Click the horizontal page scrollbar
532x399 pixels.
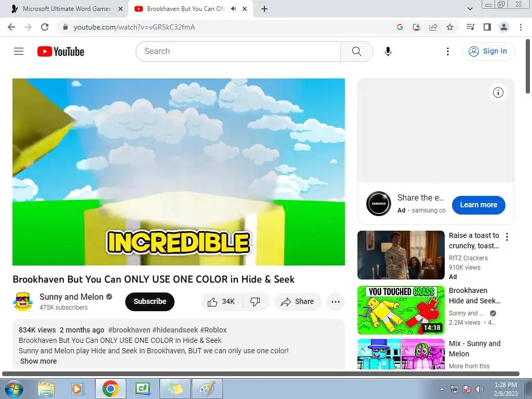(x=261, y=374)
